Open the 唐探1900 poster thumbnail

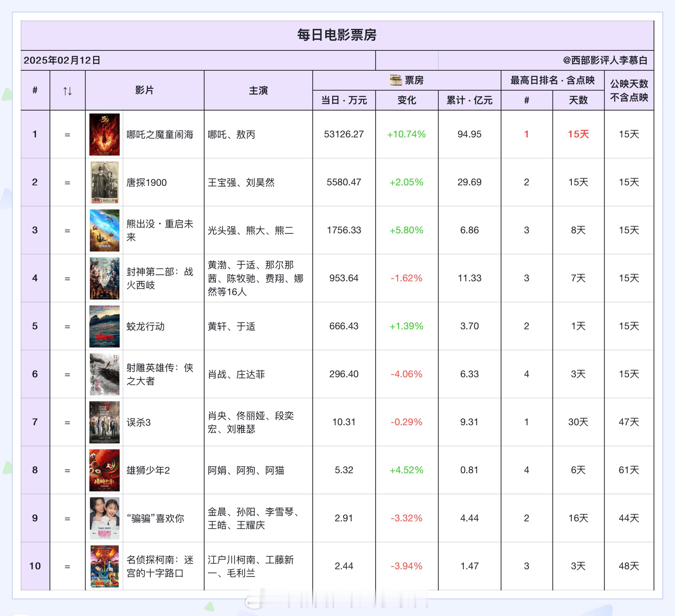(104, 182)
